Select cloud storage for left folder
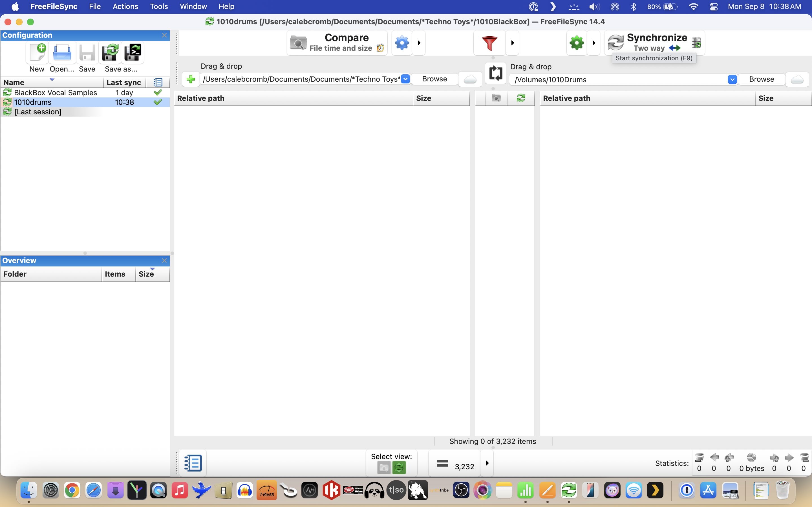The width and height of the screenshot is (812, 507). [470, 79]
